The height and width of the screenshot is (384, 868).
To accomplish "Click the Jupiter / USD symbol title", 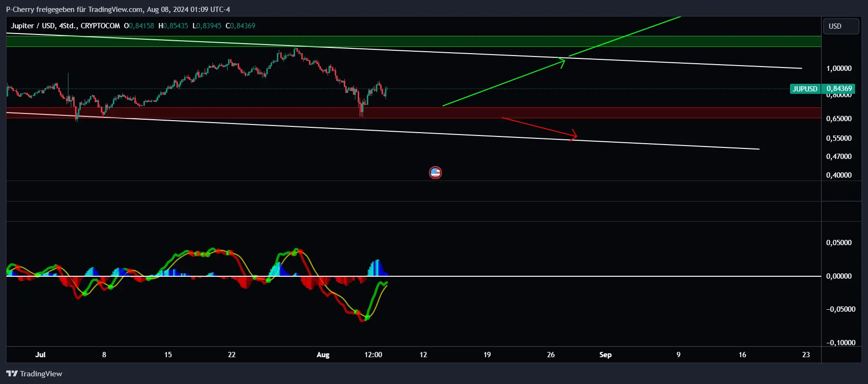I will point(33,26).
